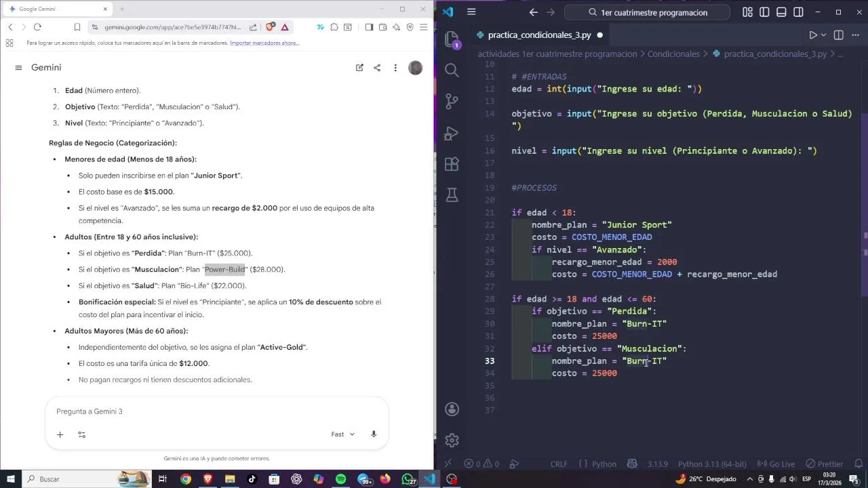This screenshot has height=488, width=868.
Task: Run the Python file with play button
Action: (x=813, y=35)
